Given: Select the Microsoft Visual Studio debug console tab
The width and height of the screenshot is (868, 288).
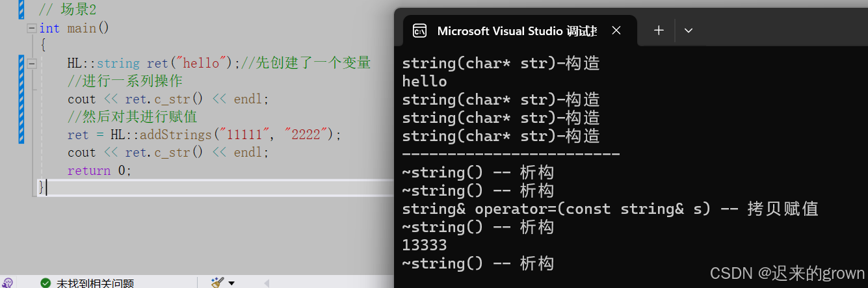Looking at the screenshot, I should pos(517,31).
